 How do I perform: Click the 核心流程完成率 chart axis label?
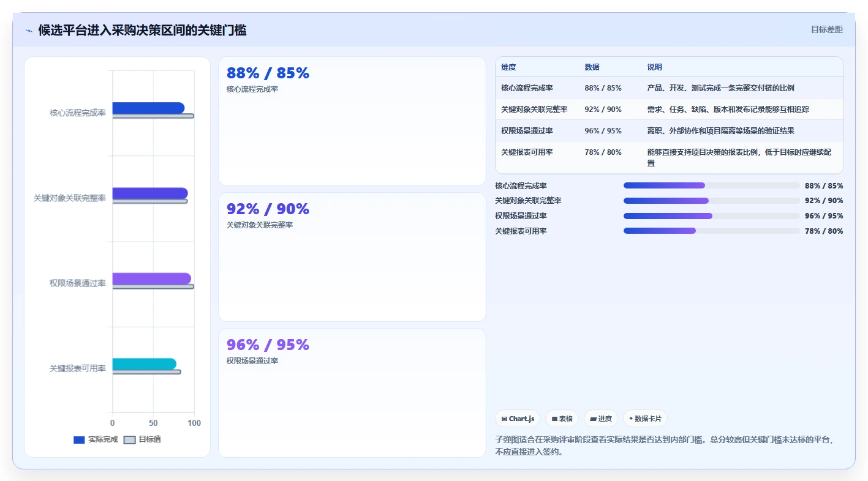[x=78, y=113]
